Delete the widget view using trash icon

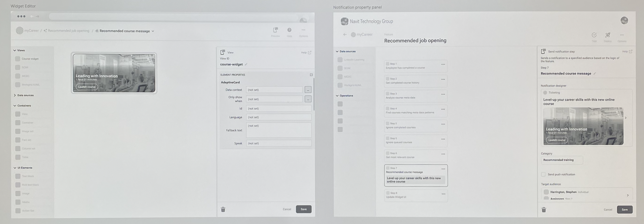pyautogui.click(x=223, y=209)
